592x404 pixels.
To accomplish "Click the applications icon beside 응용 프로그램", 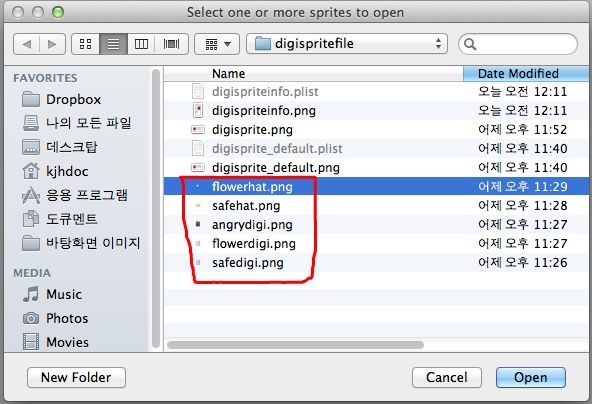I will 31,195.
